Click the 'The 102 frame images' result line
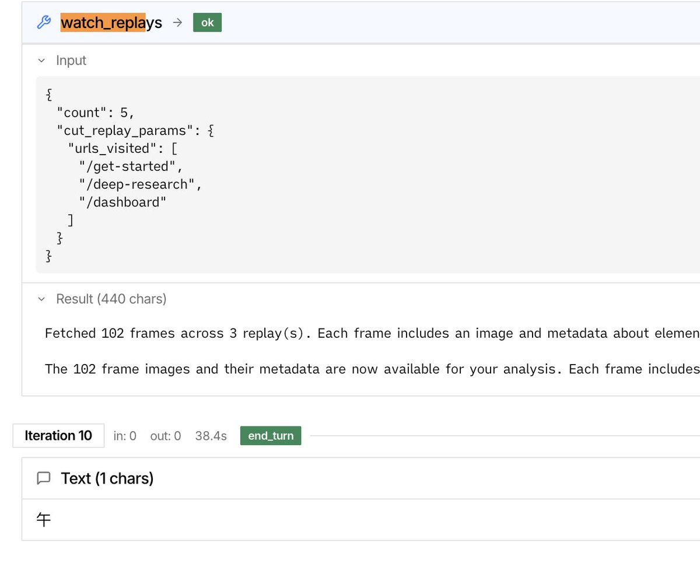This screenshot has height=588, width=700. (372, 369)
